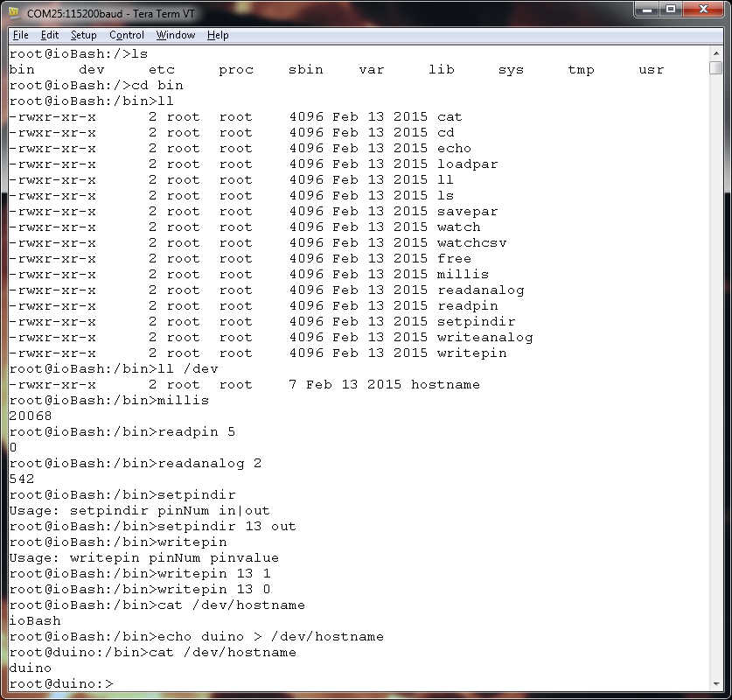Click the readanalog output value 542
This screenshot has width=732, height=700.
click(x=22, y=479)
